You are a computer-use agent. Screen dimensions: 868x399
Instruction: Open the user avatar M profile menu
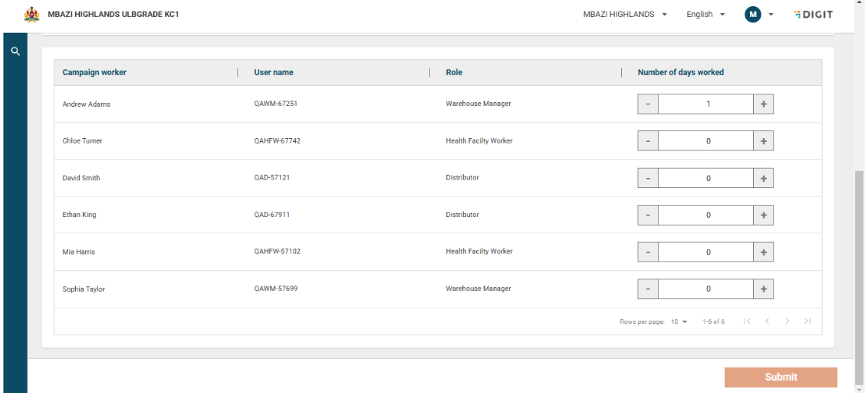(x=753, y=15)
